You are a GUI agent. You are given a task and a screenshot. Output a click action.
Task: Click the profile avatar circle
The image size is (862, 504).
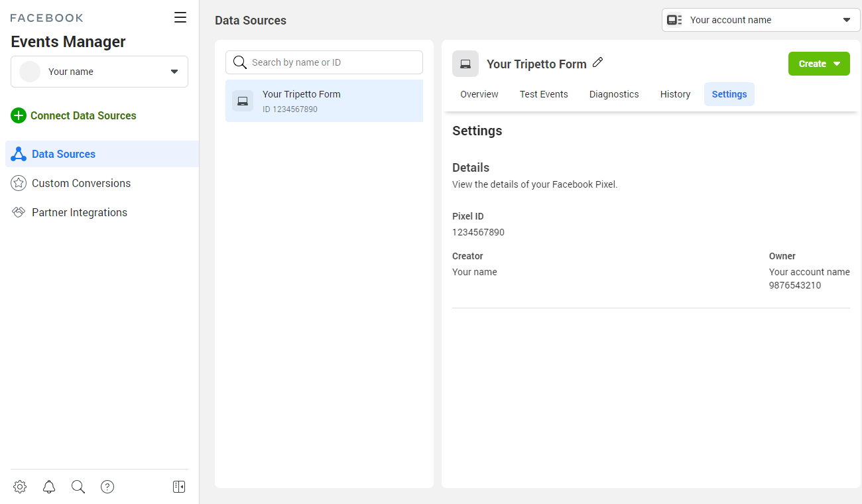click(x=30, y=72)
